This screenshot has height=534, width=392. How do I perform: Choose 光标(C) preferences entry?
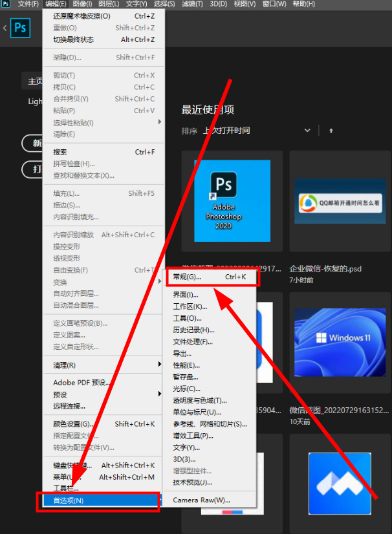tap(210, 389)
